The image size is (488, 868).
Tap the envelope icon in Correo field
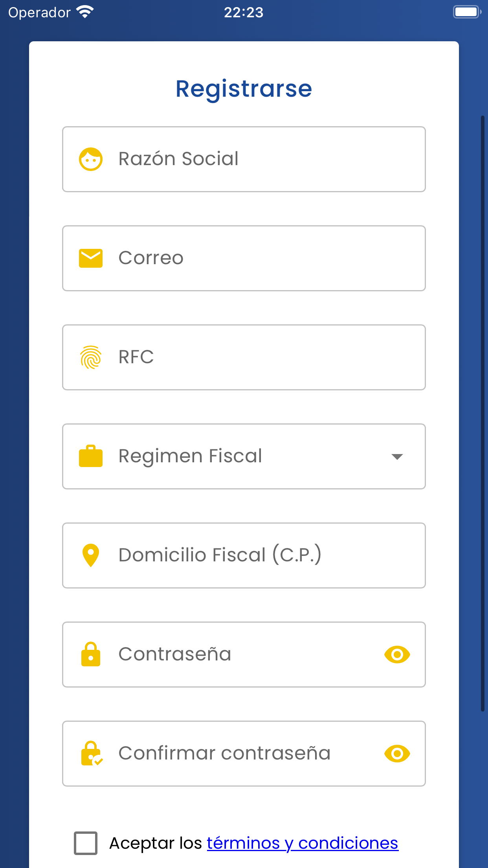[x=91, y=258]
